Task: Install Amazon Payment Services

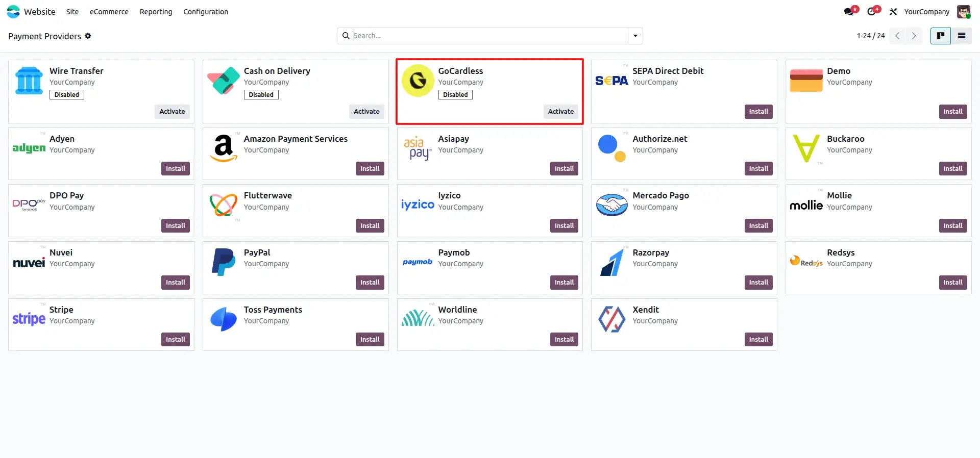Action: (370, 169)
